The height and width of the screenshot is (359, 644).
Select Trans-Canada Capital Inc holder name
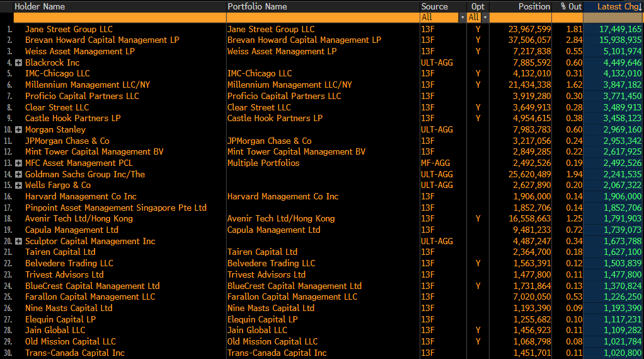pyautogui.click(x=75, y=353)
